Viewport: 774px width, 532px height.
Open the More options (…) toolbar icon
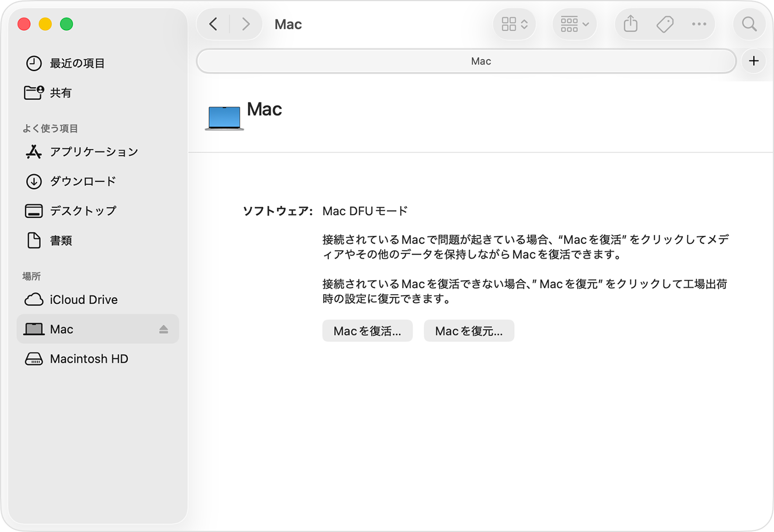[699, 24]
